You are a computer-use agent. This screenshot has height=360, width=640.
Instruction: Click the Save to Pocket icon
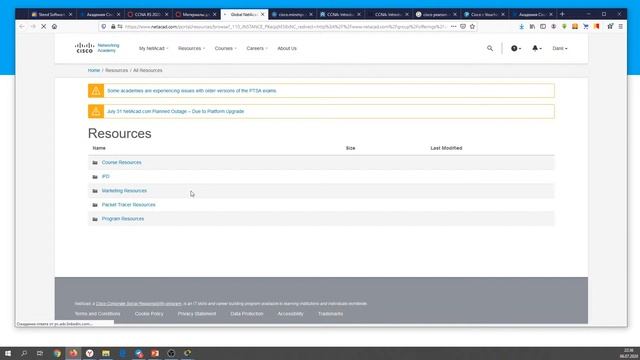(463, 27)
